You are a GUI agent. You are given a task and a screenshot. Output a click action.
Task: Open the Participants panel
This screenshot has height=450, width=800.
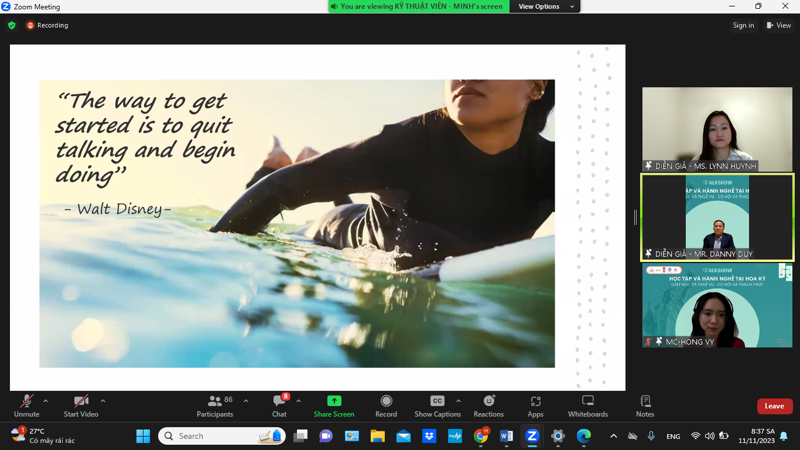tap(215, 405)
